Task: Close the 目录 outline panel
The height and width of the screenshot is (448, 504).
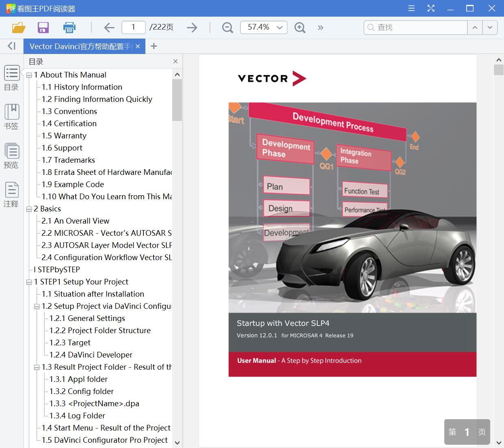Action: 175,61
